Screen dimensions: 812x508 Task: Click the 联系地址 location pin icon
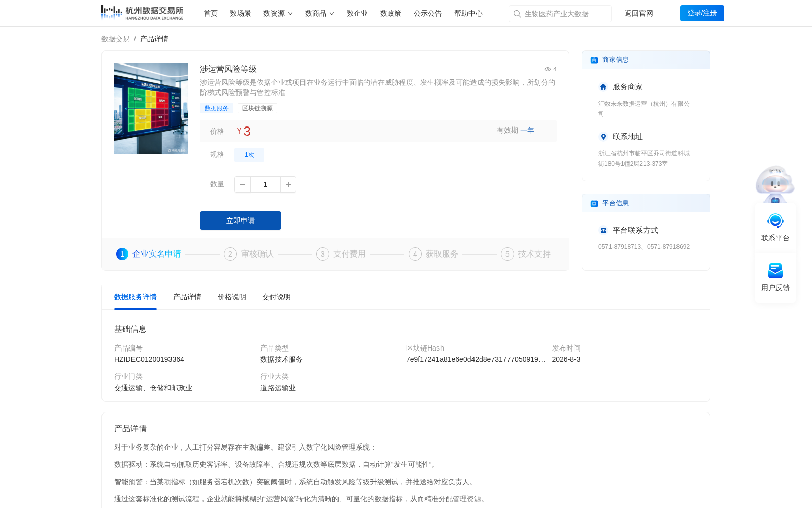coord(603,137)
